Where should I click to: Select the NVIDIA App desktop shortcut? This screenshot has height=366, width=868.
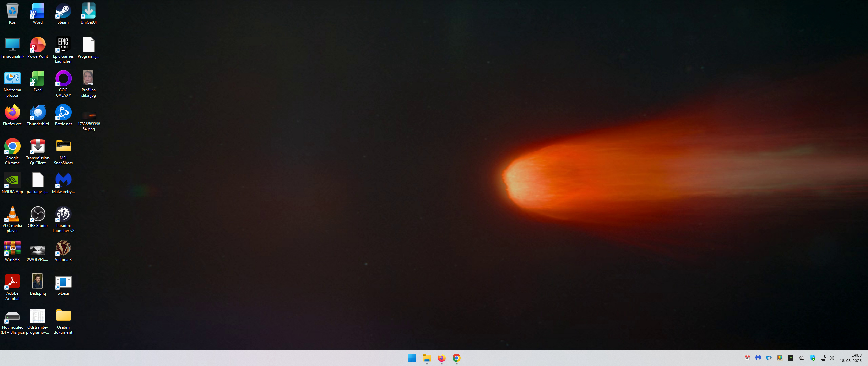click(x=13, y=183)
